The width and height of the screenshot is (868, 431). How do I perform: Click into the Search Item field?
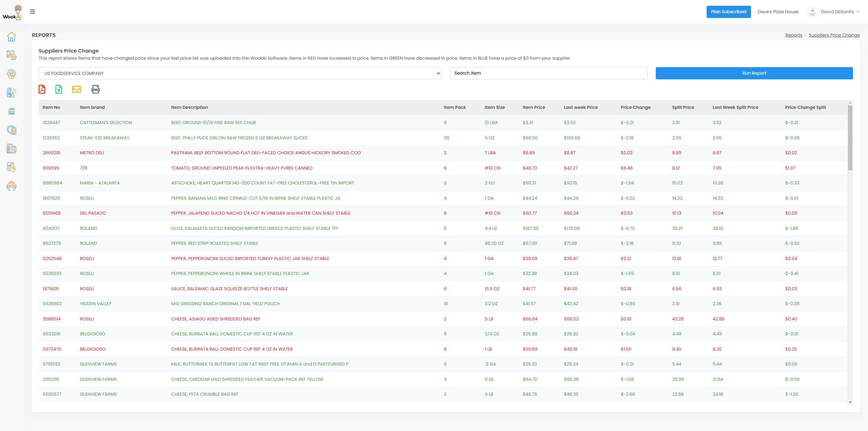549,73
